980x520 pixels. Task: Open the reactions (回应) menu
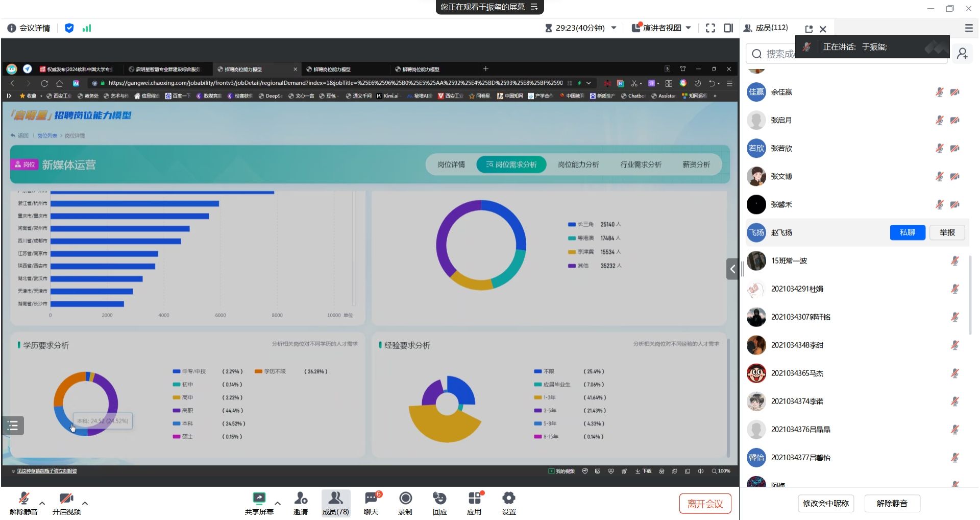(439, 503)
